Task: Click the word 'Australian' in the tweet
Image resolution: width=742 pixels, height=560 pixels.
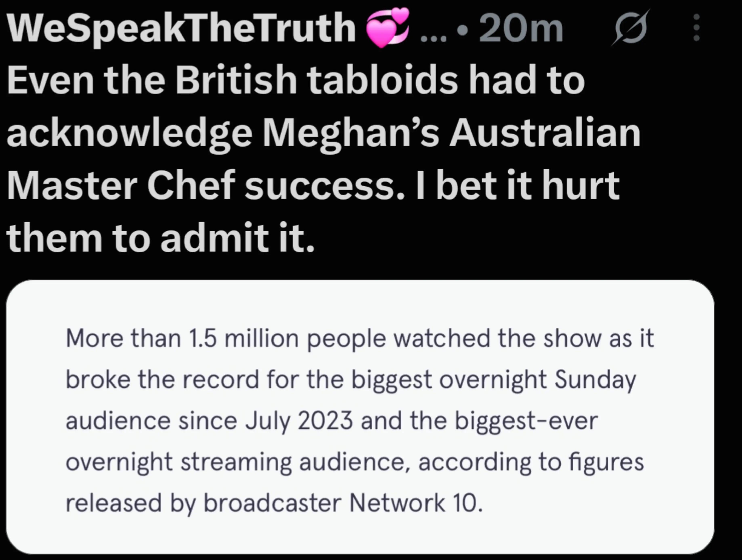Action: (x=545, y=133)
